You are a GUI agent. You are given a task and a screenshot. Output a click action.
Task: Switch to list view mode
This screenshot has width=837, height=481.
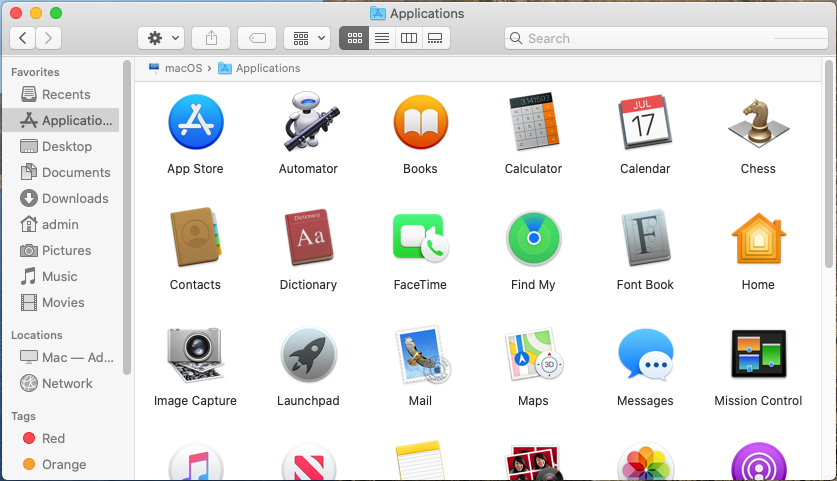(x=381, y=38)
